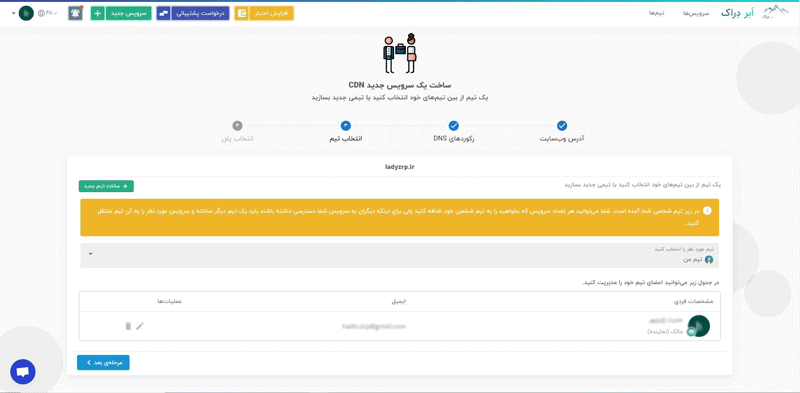Click the pencil edit icon in member row

[140, 326]
